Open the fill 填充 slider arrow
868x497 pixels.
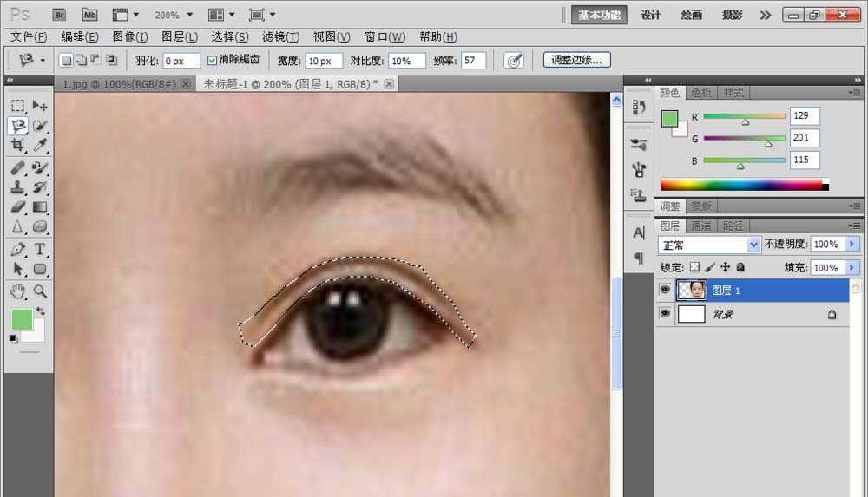pos(852,267)
